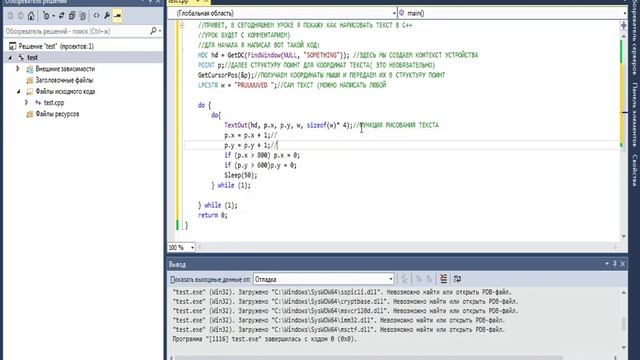
Task: Click into the Solution Explorer search field
Action: (x=76, y=31)
